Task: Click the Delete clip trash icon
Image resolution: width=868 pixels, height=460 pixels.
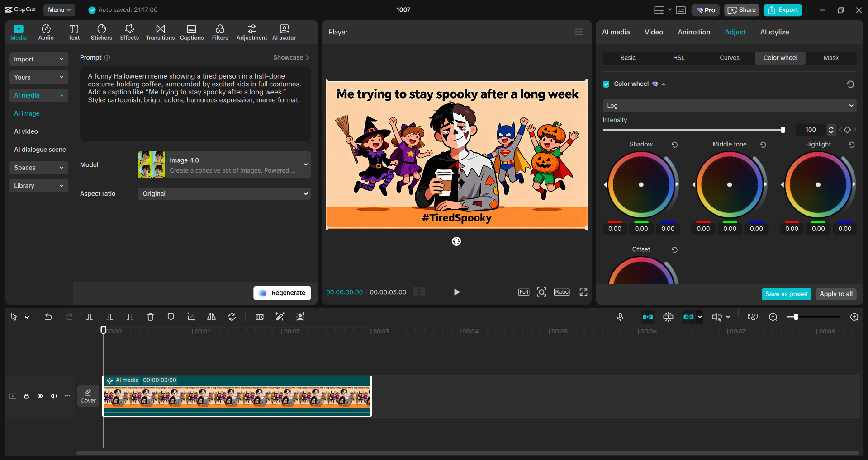Action: pyautogui.click(x=150, y=317)
